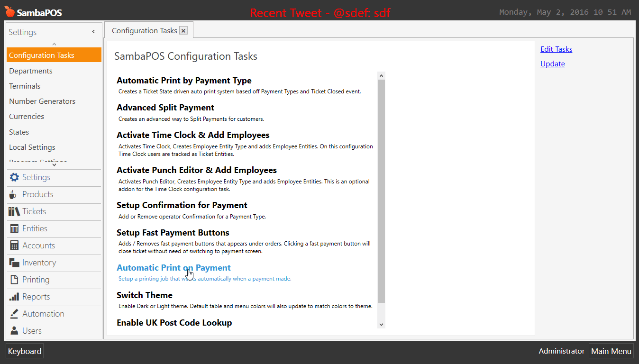Viewport: 639px width, 364px height.
Task: Click the up chevron in settings list
Action: [x=54, y=44]
